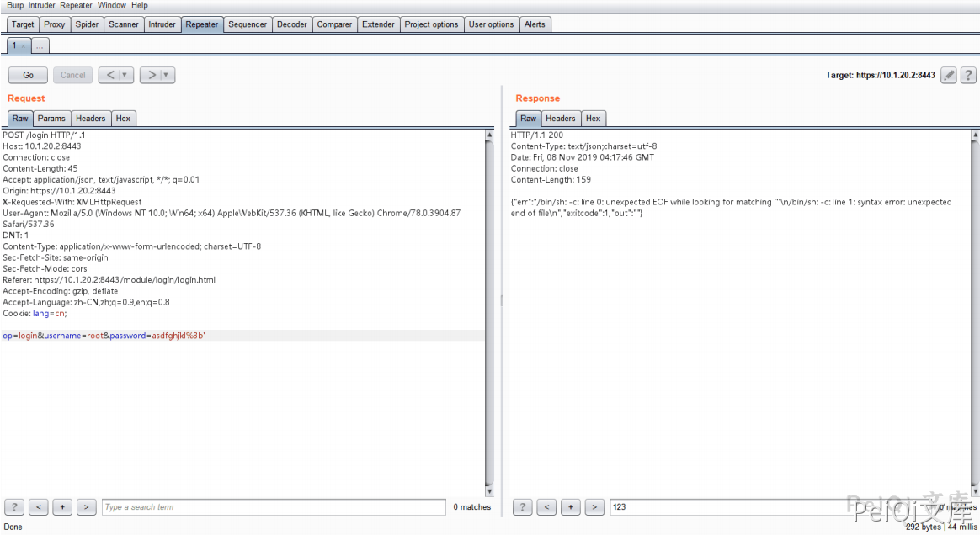Add new Repeater tab with ellipsis tab
Image resolution: width=980 pixels, height=535 pixels.
[40, 45]
